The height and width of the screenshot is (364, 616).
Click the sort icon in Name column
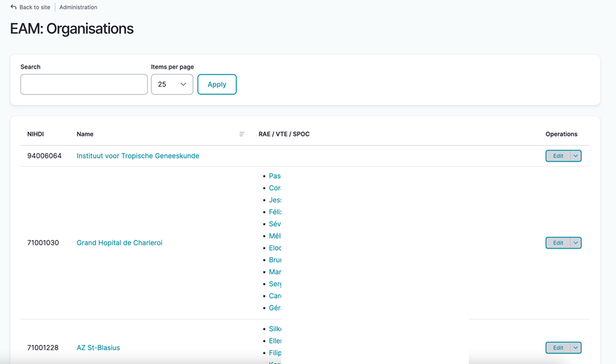pos(242,134)
